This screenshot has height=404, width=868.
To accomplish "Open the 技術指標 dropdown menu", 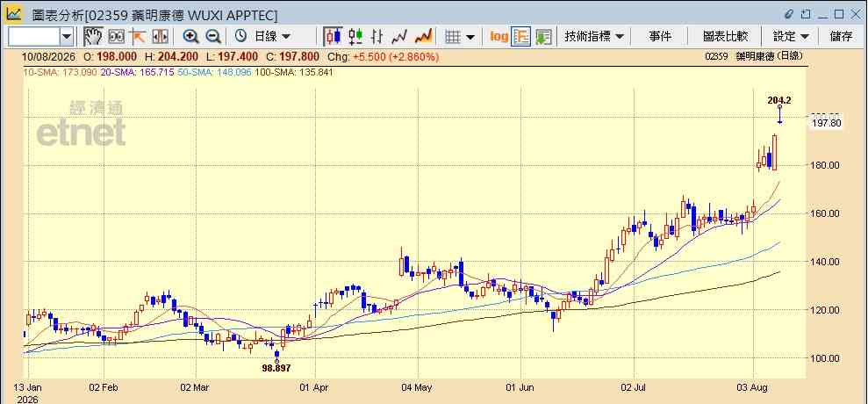I will coord(594,37).
